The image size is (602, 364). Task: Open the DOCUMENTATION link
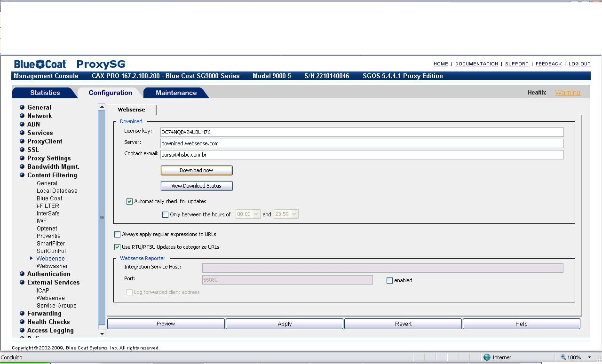[x=476, y=64]
